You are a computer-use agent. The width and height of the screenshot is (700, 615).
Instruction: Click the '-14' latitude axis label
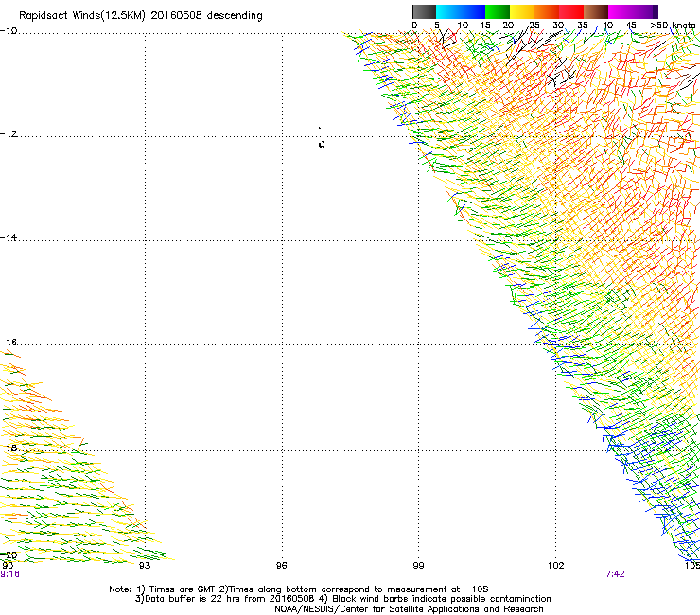pos(9,238)
